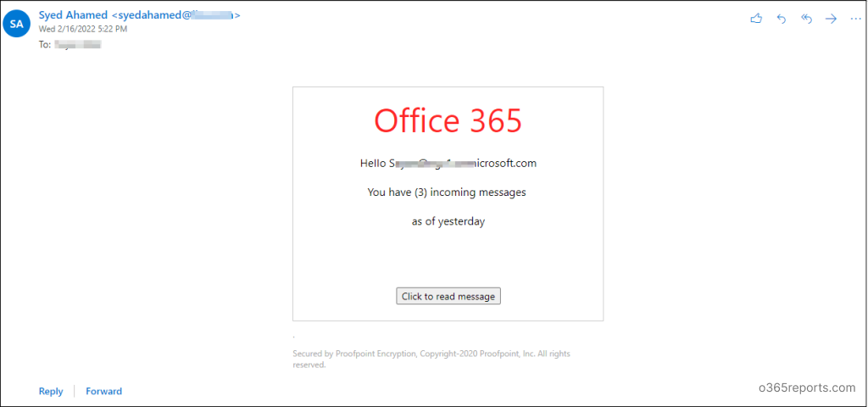Viewport: 868px width, 407px height.
Task: Click the Office 365 heading text
Action: 448,120
